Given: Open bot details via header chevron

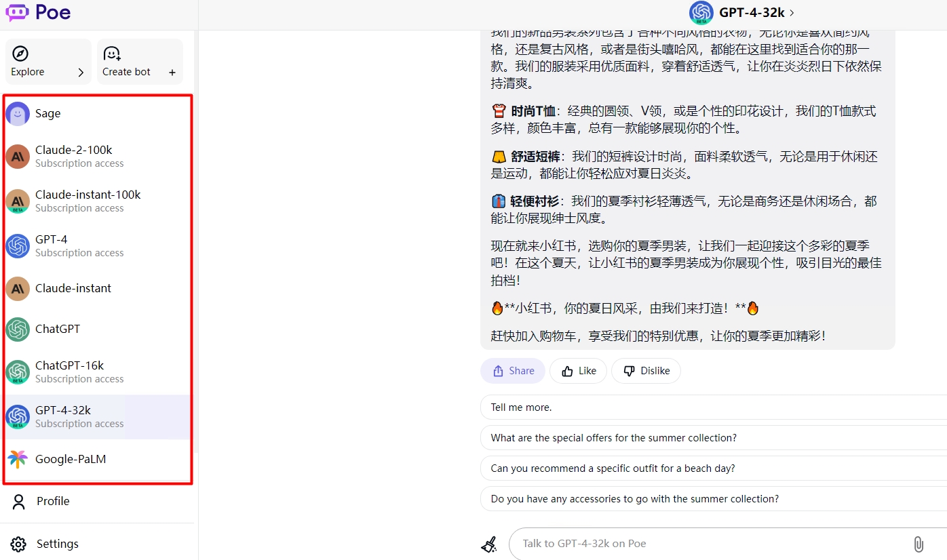Looking at the screenshot, I should 792,12.
